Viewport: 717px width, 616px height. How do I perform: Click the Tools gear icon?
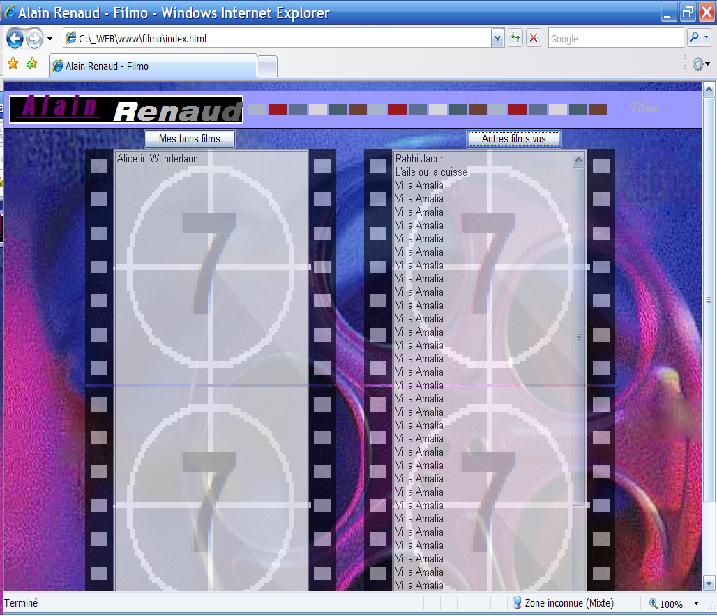pyautogui.click(x=698, y=63)
